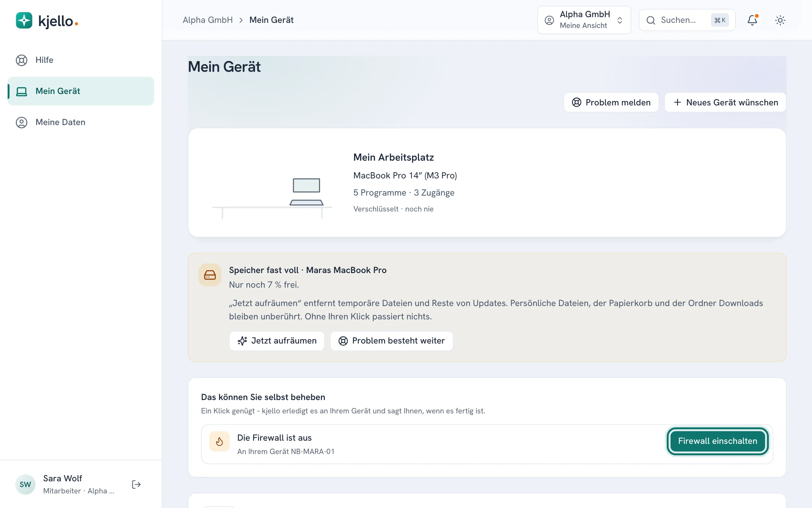Click Jetzt aufräumen button
812x508 pixels.
[277, 341]
